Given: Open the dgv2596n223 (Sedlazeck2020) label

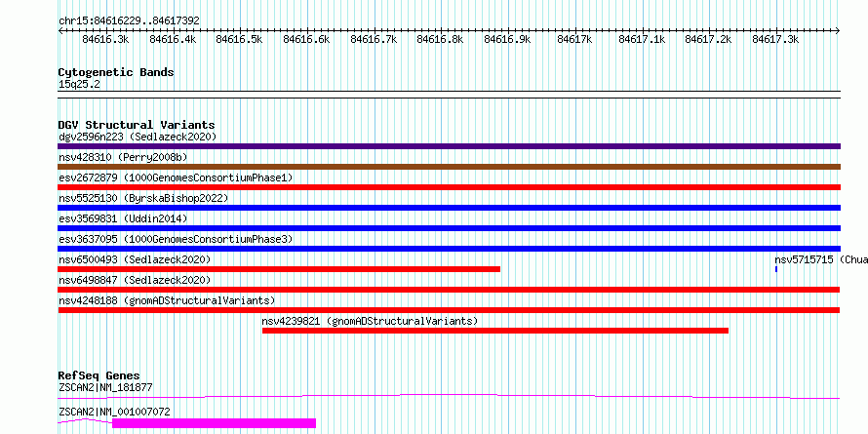Looking at the screenshot, I should 138,137.
